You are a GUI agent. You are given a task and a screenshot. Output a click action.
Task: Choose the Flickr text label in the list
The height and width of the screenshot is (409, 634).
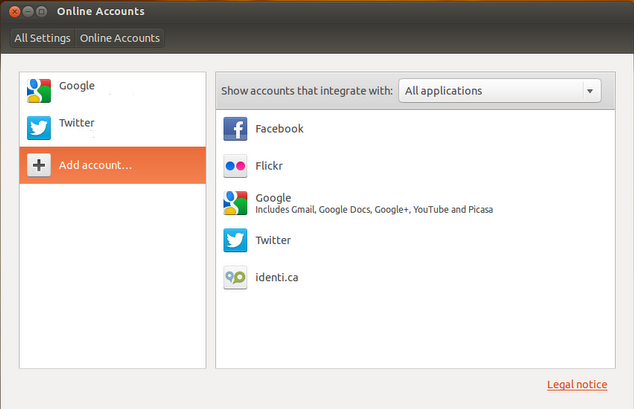(271, 166)
